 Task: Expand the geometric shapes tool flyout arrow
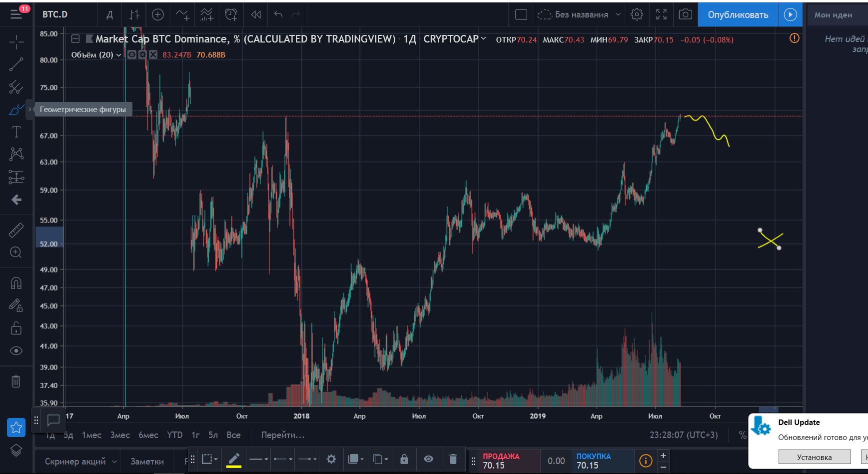(x=29, y=109)
